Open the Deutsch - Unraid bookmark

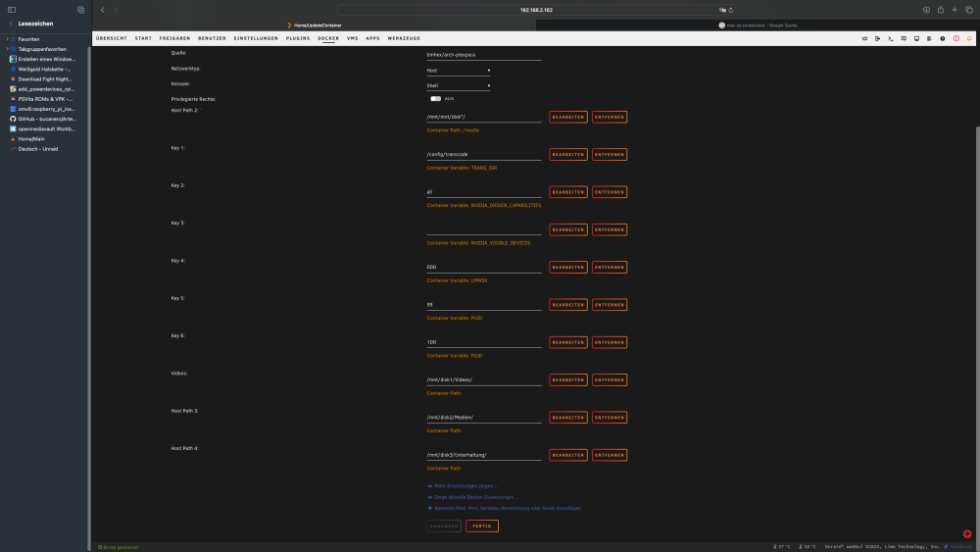pos(33,149)
